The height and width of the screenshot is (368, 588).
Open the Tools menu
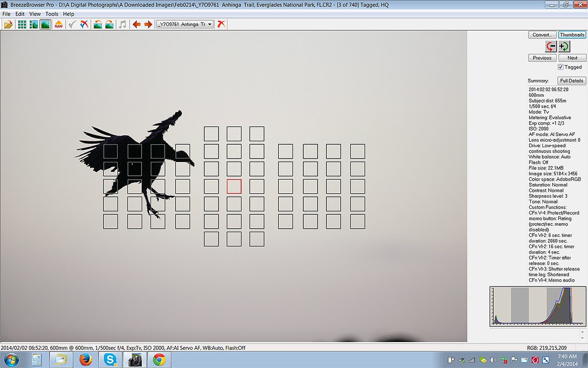51,14
